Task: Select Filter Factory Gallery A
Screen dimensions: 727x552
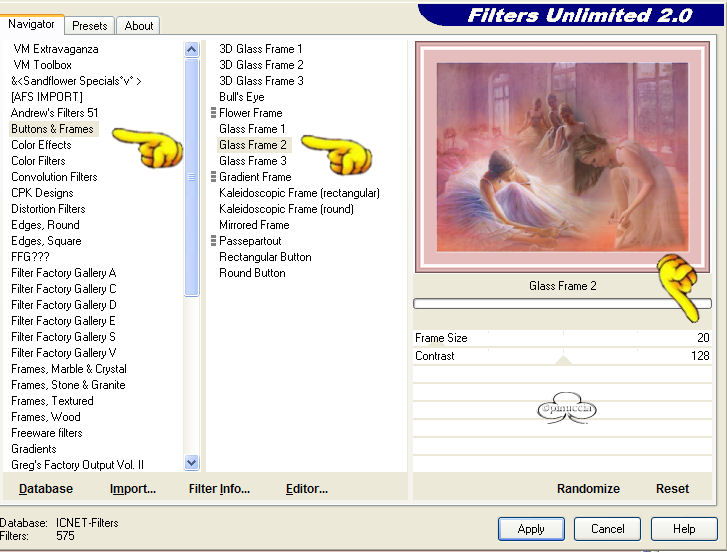Action: pos(64,273)
